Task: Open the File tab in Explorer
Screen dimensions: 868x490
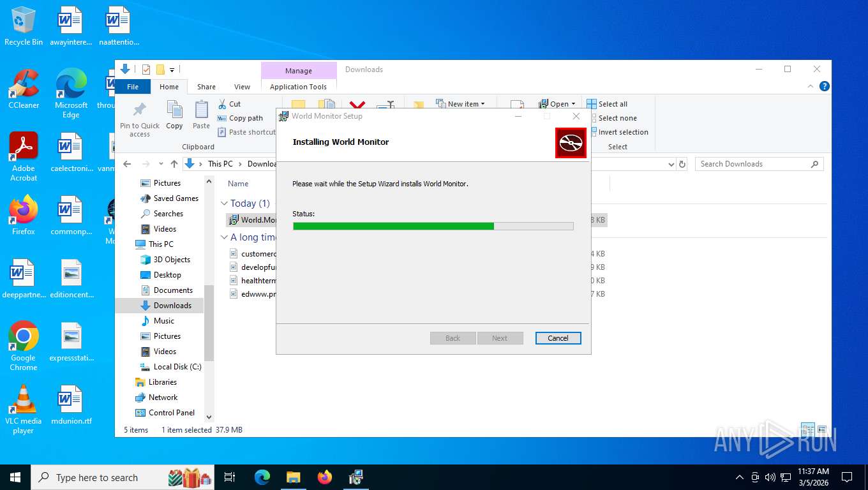Action: click(x=133, y=87)
